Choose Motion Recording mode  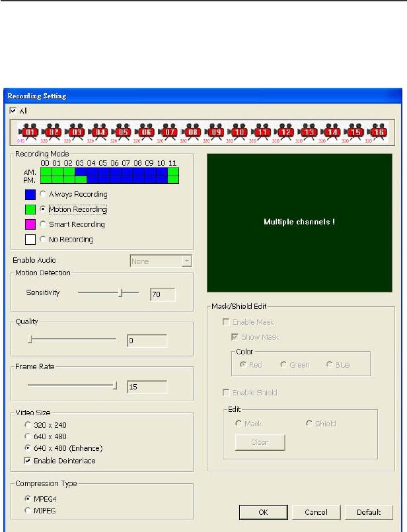43,209
